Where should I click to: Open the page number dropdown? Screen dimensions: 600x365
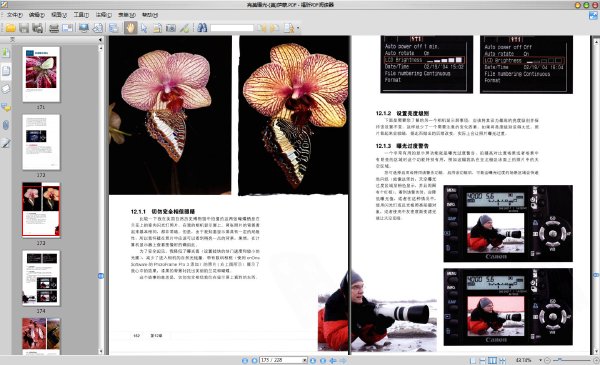coord(305,360)
